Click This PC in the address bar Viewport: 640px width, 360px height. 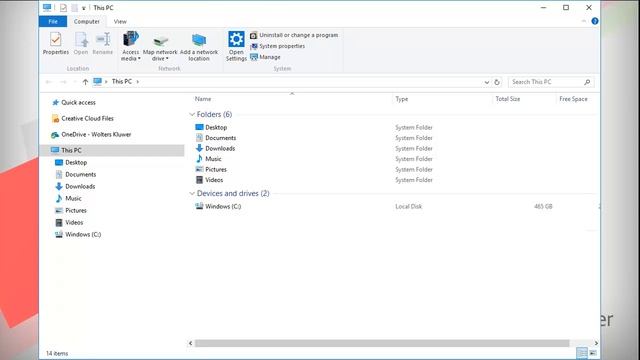(122, 82)
